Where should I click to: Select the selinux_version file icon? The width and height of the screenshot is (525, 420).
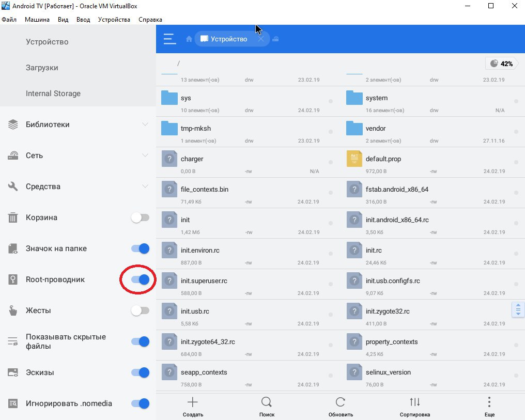354,372
